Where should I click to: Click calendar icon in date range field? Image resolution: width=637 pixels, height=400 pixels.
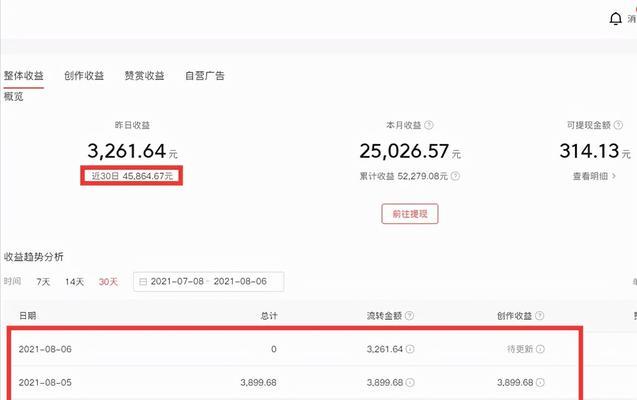[143, 281]
